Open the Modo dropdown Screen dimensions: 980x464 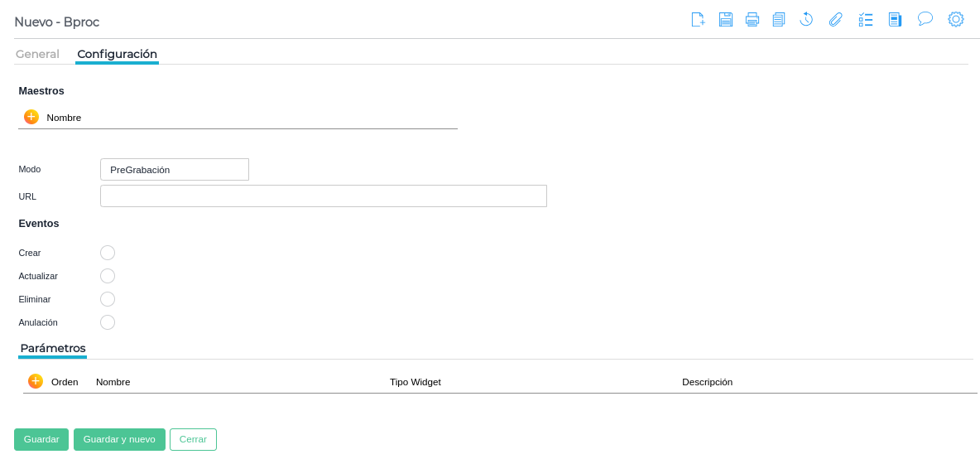click(175, 170)
